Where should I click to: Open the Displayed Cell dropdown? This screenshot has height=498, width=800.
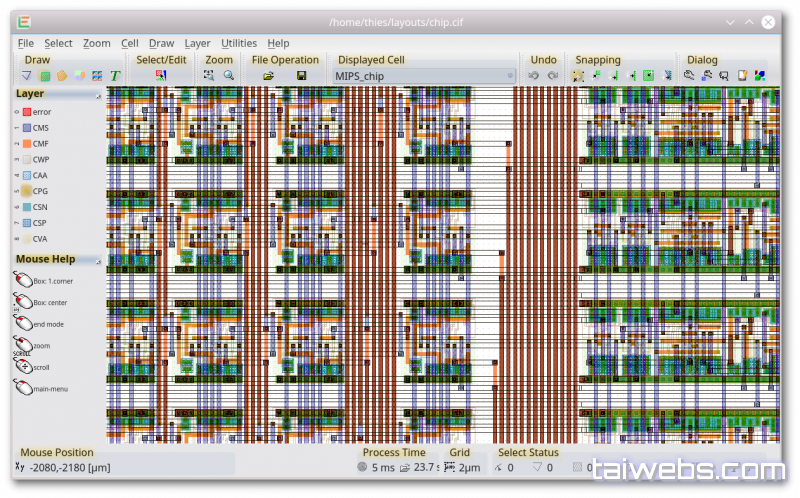(425, 76)
